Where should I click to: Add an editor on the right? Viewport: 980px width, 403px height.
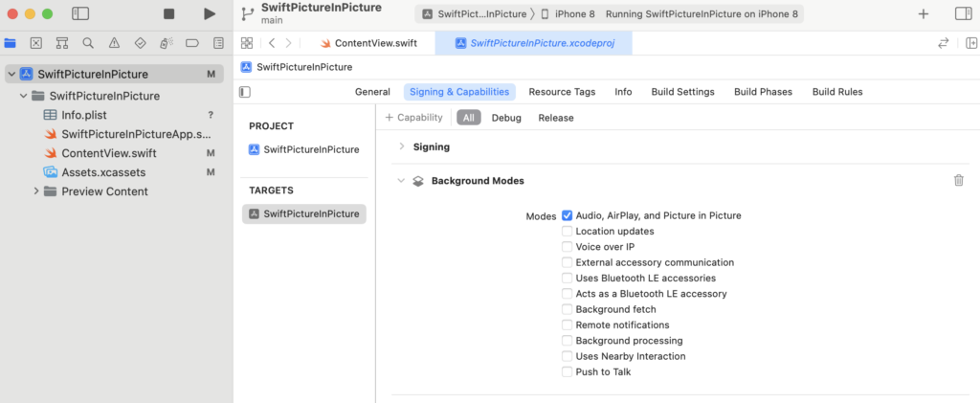[x=971, y=43]
